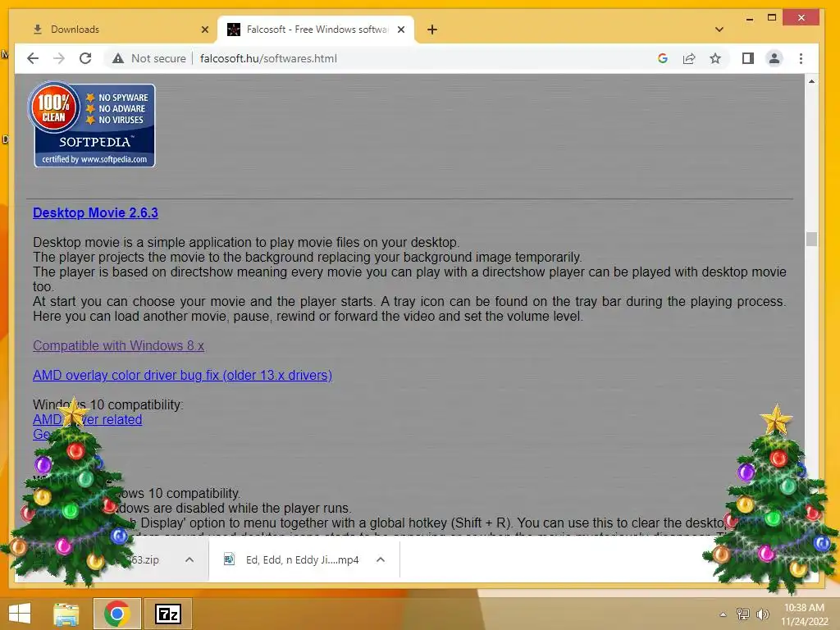Maximize the Chrome window
The width and height of the screenshot is (840, 630).
772,18
